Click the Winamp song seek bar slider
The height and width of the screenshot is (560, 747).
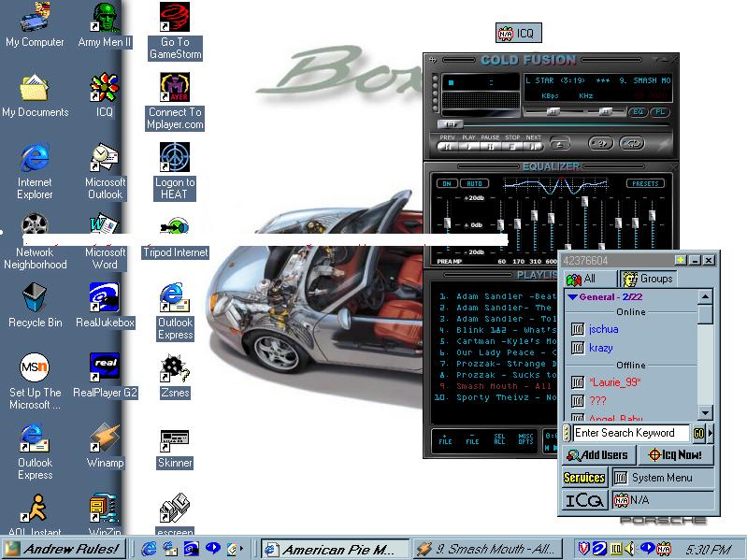pyautogui.click(x=453, y=123)
